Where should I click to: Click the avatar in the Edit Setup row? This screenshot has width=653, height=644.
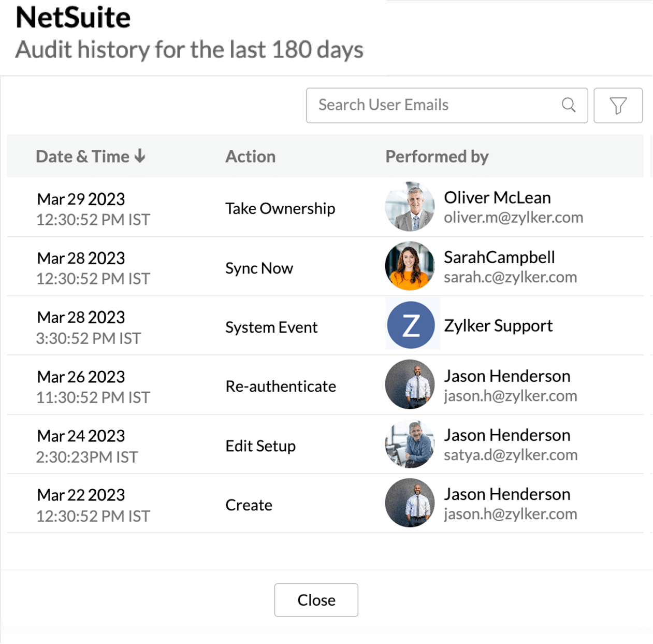(410, 444)
